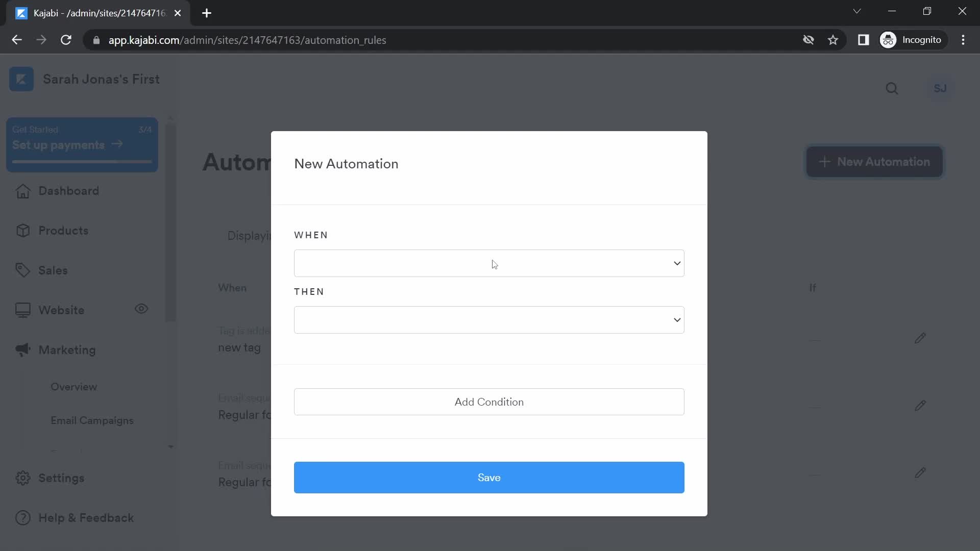980x551 pixels.
Task: Close the Kajabi browser tab
Action: tap(178, 13)
